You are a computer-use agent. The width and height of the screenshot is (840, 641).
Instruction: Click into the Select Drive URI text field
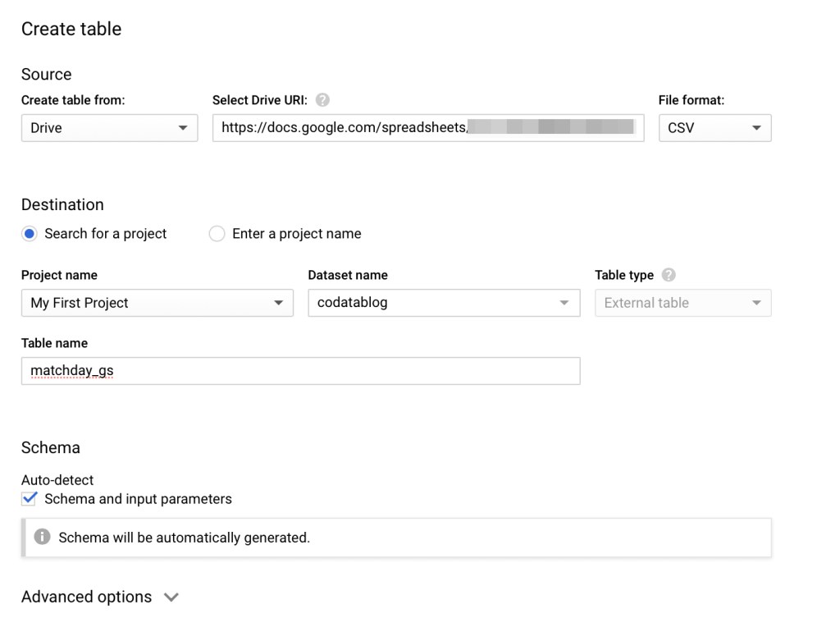(x=428, y=128)
